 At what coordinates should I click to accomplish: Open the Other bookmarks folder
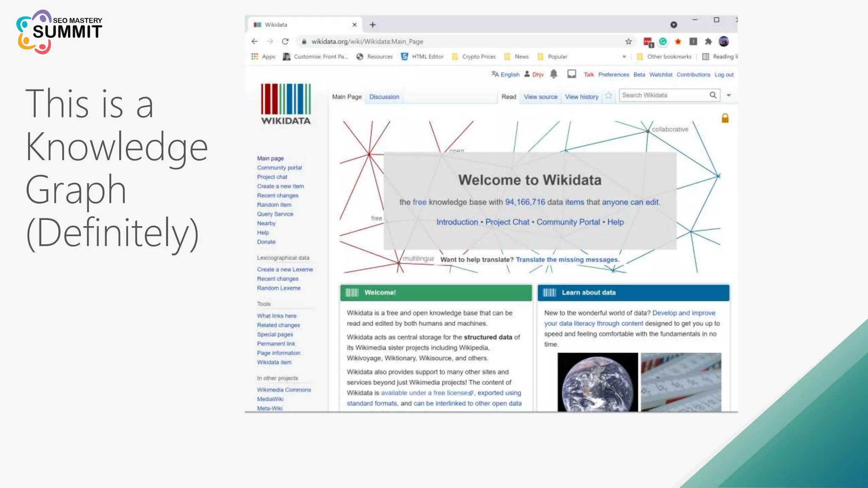coord(664,56)
